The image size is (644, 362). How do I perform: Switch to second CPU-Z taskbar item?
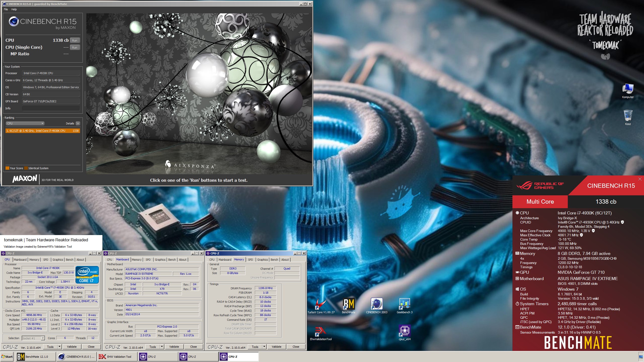coord(198,356)
